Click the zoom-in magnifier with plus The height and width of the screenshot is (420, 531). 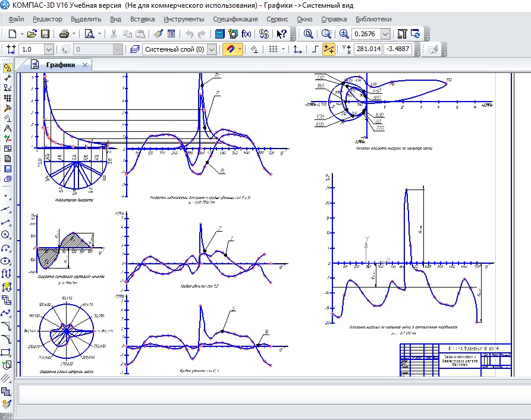coord(344,34)
